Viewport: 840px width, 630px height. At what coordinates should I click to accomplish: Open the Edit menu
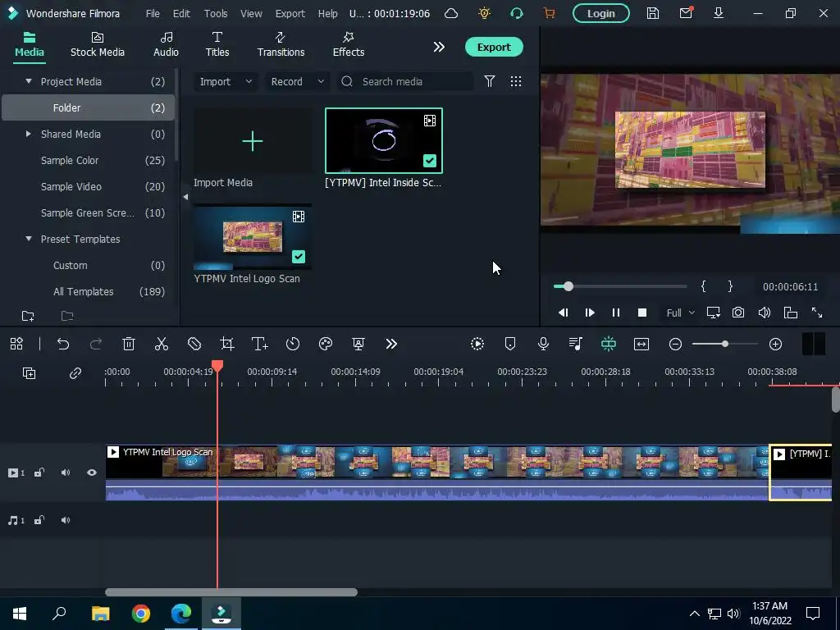click(x=181, y=13)
